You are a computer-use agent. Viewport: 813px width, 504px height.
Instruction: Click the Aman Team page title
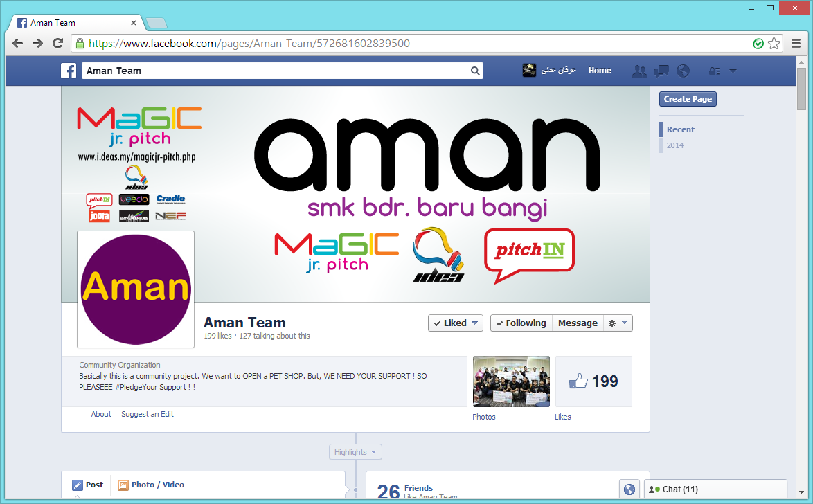(244, 323)
